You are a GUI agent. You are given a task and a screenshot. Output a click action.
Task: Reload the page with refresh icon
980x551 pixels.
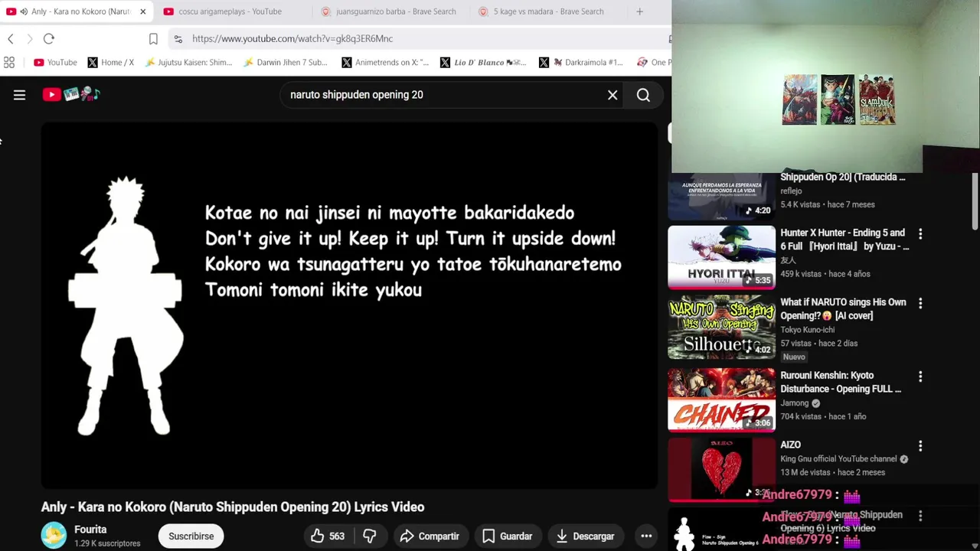pyautogui.click(x=49, y=38)
